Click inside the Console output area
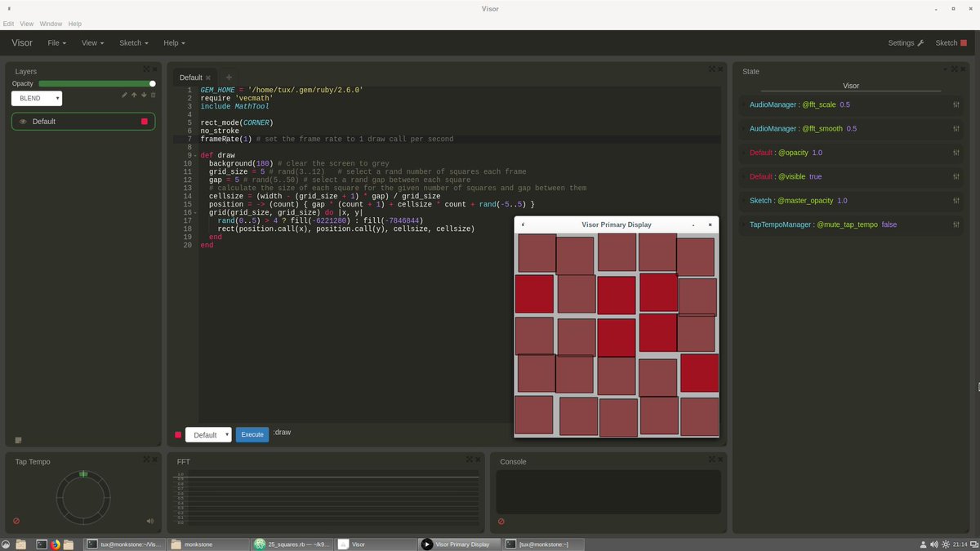This screenshot has height=551, width=980. click(x=608, y=491)
